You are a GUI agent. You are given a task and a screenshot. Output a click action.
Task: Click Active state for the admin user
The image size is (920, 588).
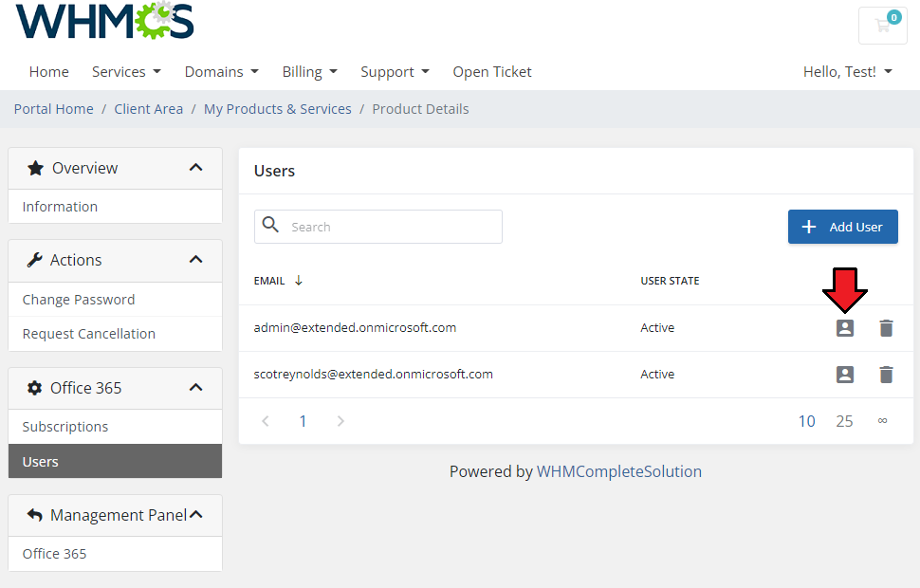tap(657, 327)
